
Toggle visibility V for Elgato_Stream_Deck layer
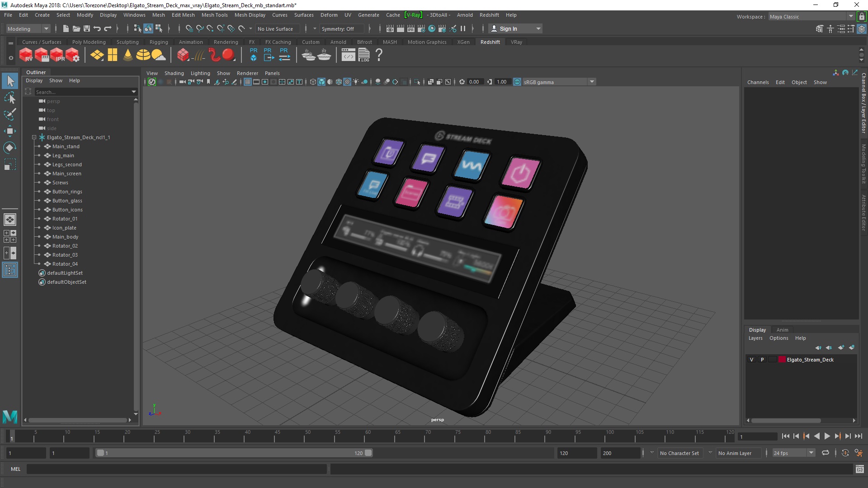[752, 360]
